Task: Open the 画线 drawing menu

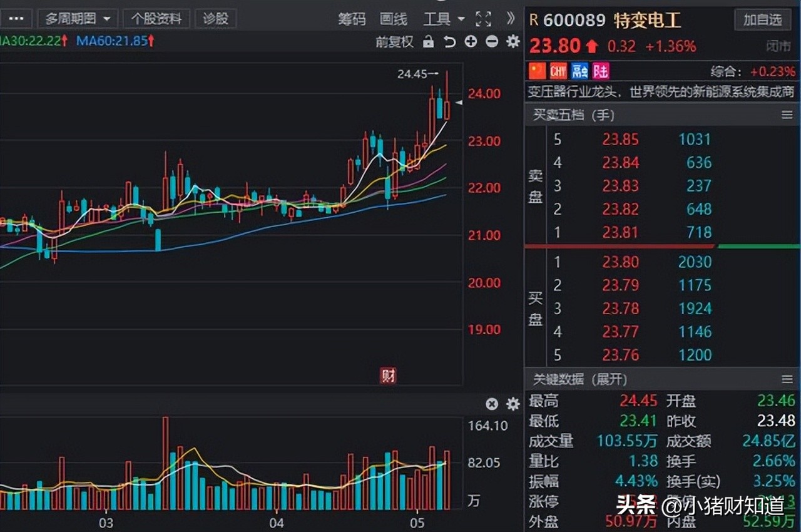Action: [x=394, y=19]
